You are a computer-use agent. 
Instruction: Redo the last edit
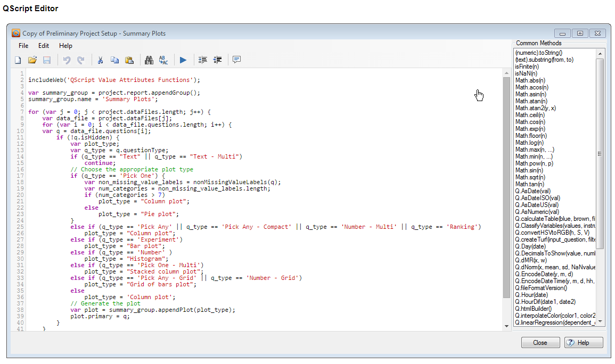(x=81, y=60)
